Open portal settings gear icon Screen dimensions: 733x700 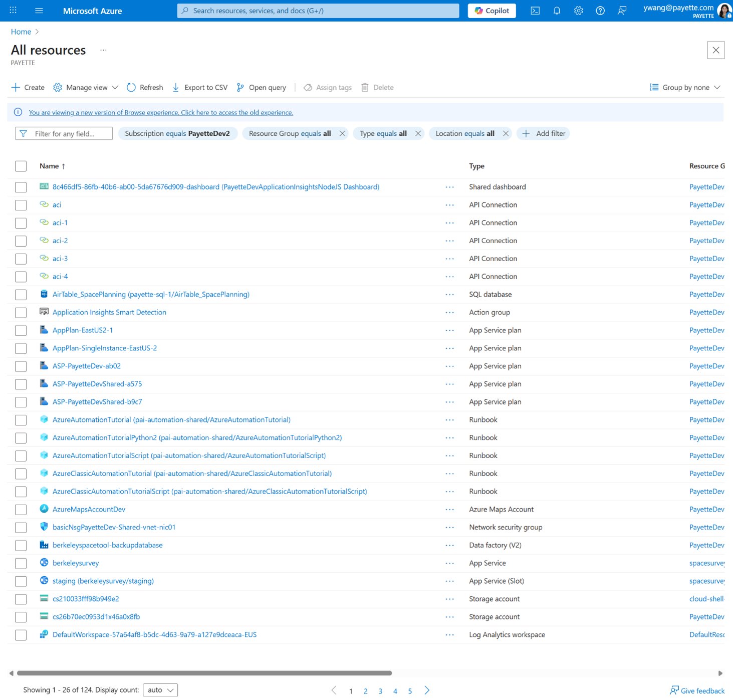[578, 11]
